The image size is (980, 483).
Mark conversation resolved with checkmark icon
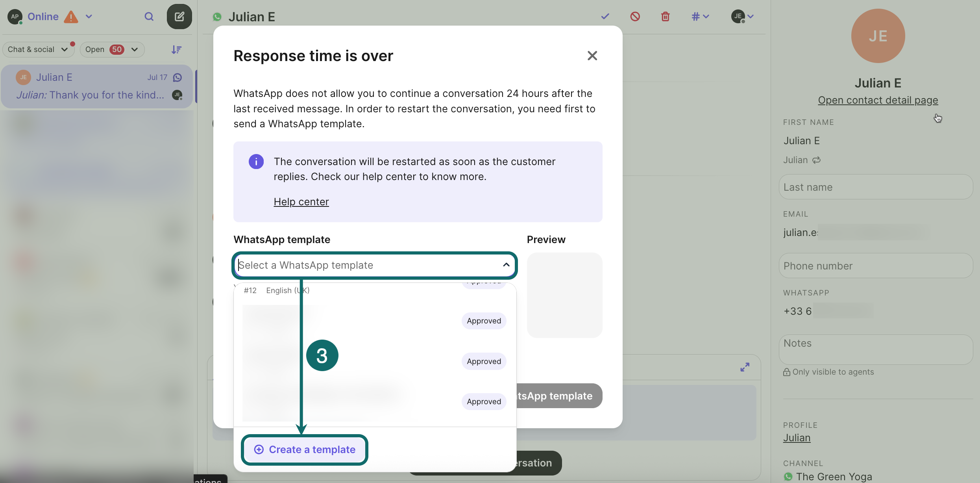point(605,17)
